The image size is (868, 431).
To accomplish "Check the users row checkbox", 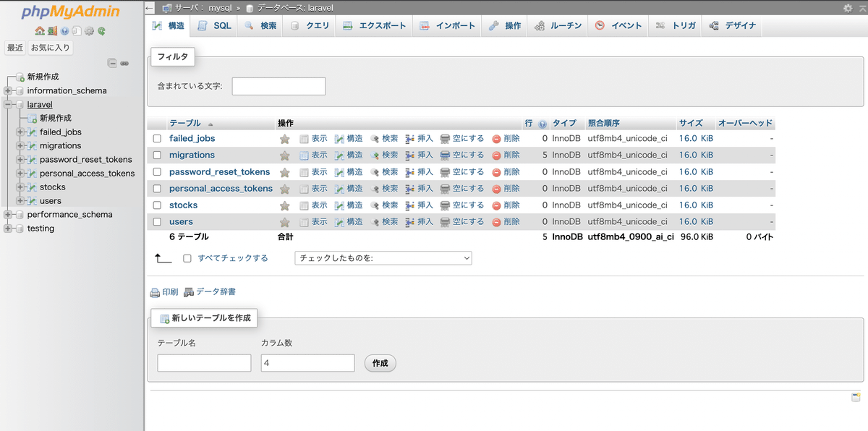I will (157, 222).
